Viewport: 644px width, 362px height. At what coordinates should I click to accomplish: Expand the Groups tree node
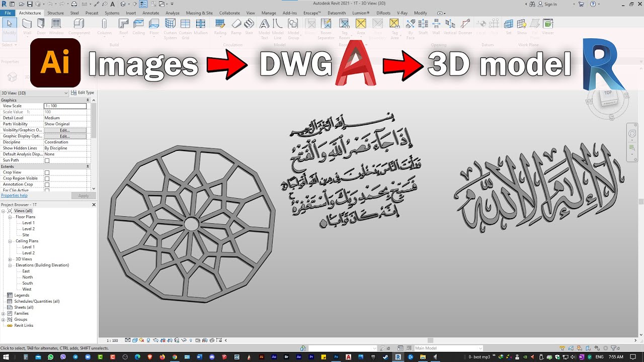(3, 319)
